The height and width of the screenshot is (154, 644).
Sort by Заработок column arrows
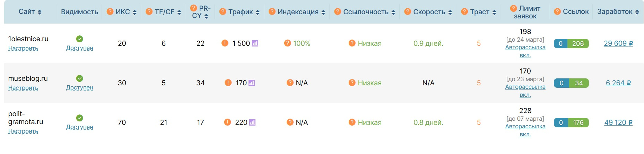tap(637, 12)
